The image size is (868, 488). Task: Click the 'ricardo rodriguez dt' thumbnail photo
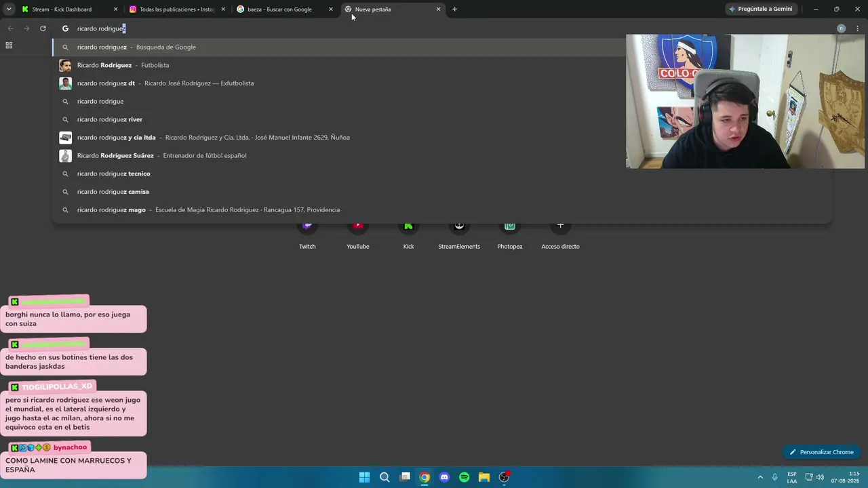tap(65, 83)
